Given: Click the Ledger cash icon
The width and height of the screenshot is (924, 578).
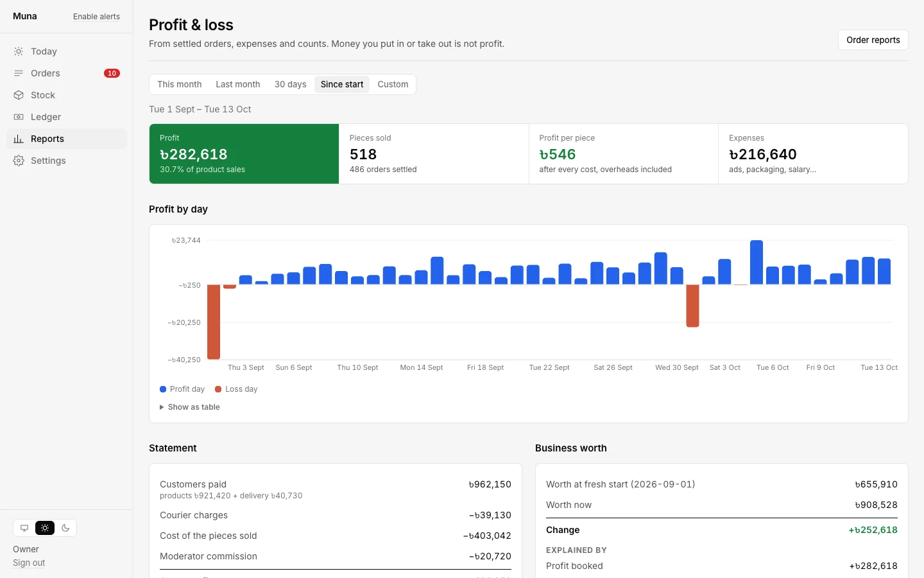Looking at the screenshot, I should pyautogui.click(x=19, y=117).
